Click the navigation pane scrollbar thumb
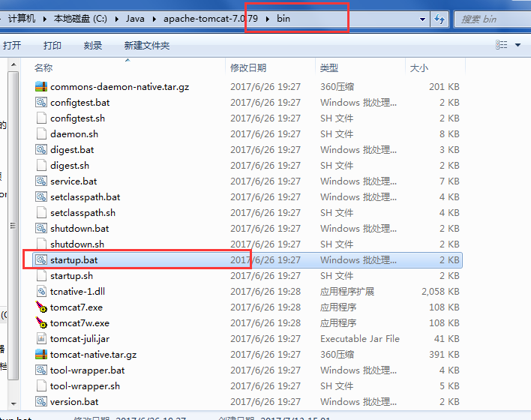531x420 pixels. (13, 226)
